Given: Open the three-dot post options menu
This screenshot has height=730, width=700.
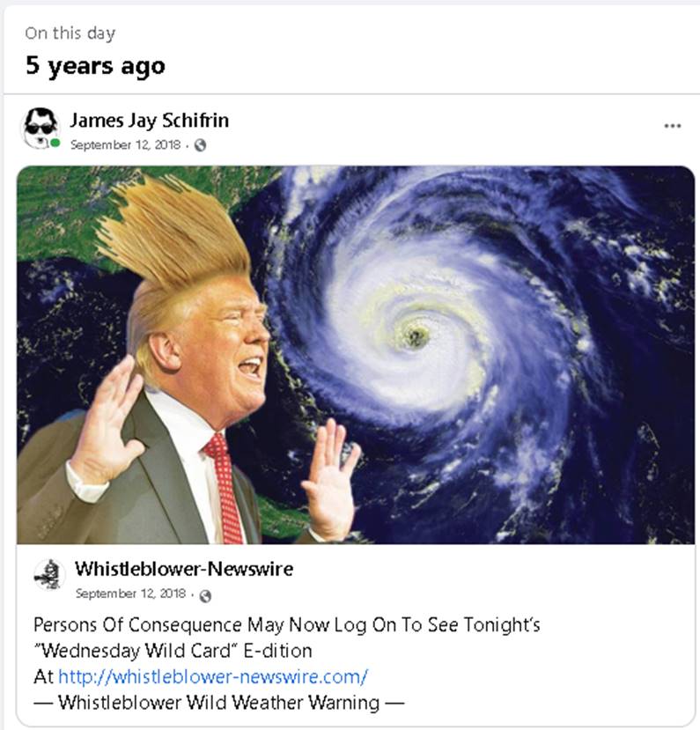Looking at the screenshot, I should click(673, 126).
